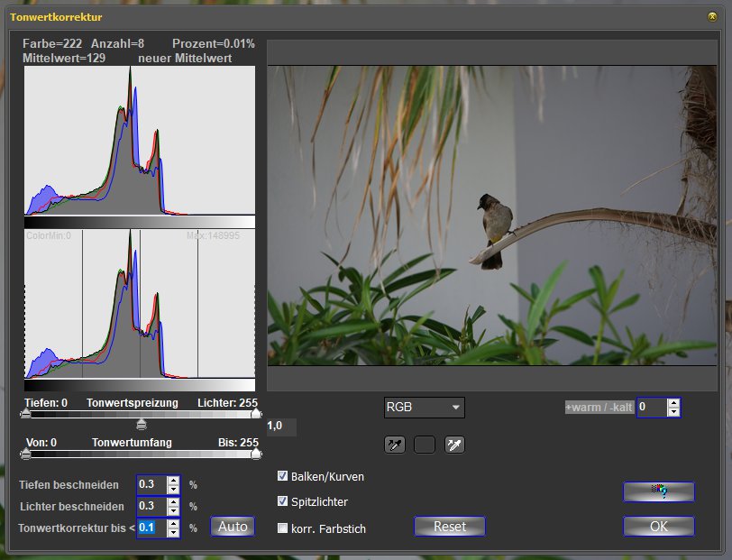Close the Tonwertkorrektur dialog

(x=712, y=16)
